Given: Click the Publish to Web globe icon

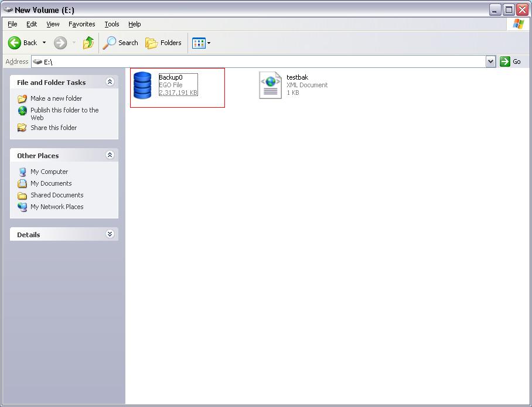Looking at the screenshot, I should [22, 111].
